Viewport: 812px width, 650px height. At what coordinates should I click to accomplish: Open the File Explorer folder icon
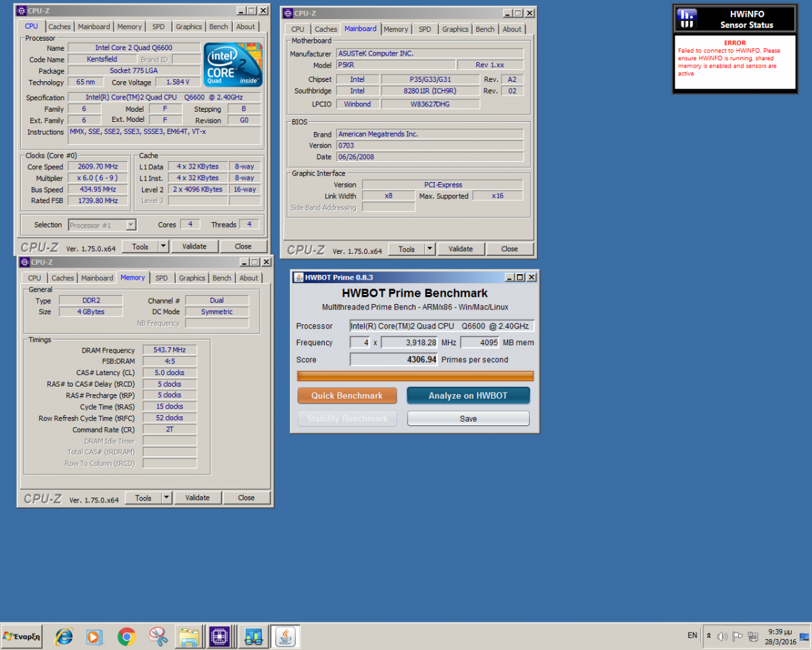(x=189, y=636)
